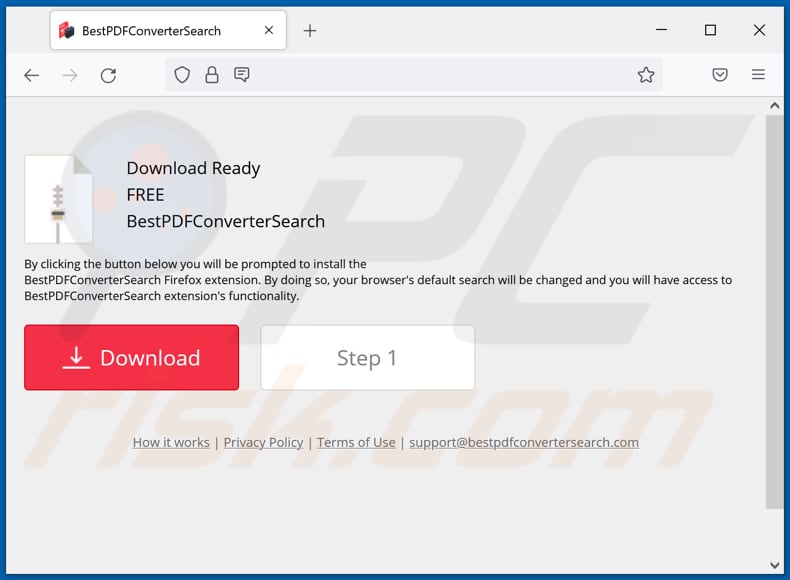Click the red Download button

(131, 357)
